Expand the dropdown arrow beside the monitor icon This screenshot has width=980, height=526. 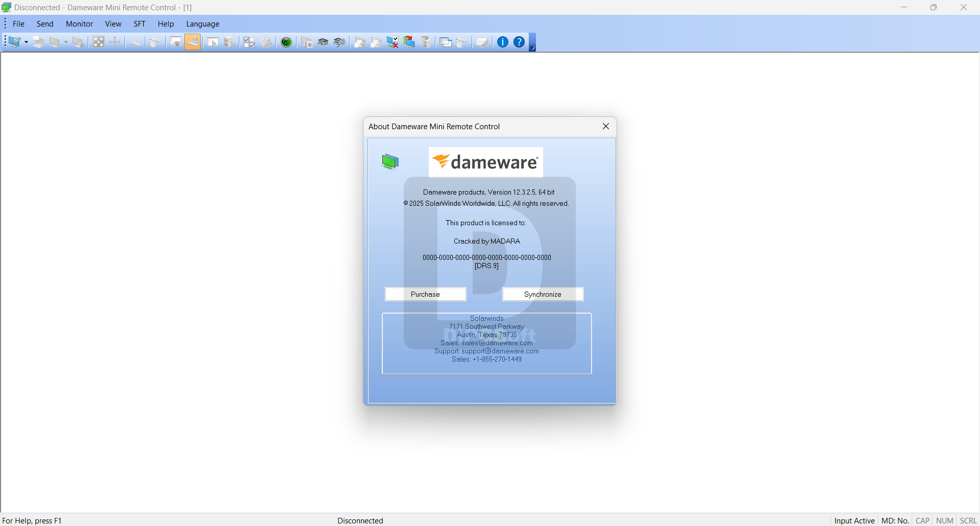coord(66,42)
